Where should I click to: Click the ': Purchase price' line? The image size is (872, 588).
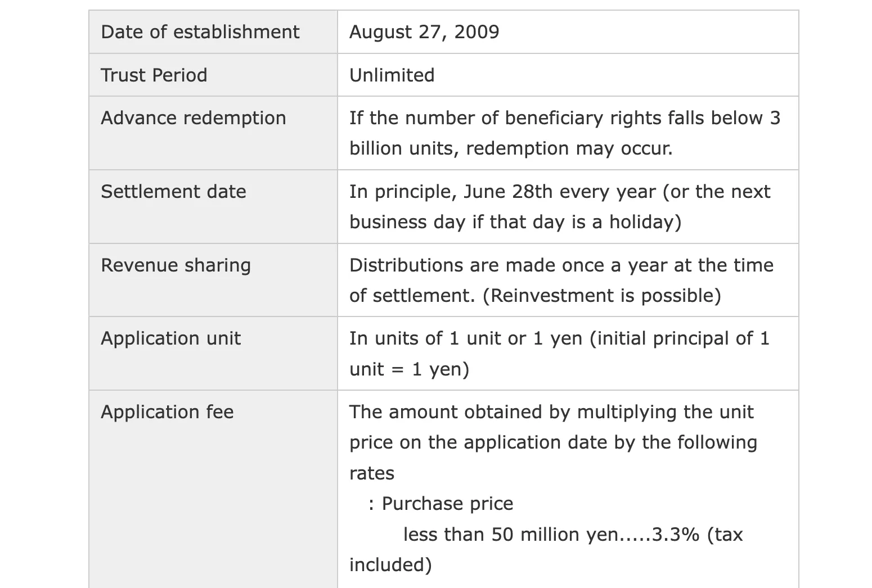pos(441,504)
